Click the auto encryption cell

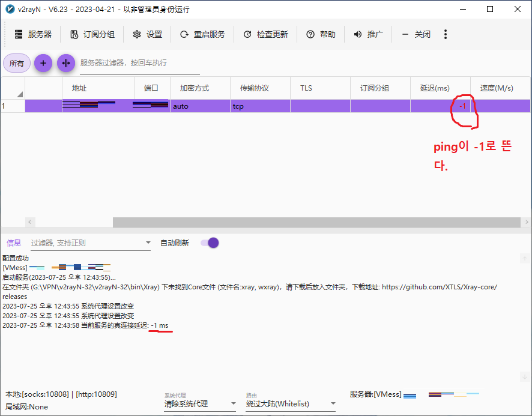200,106
